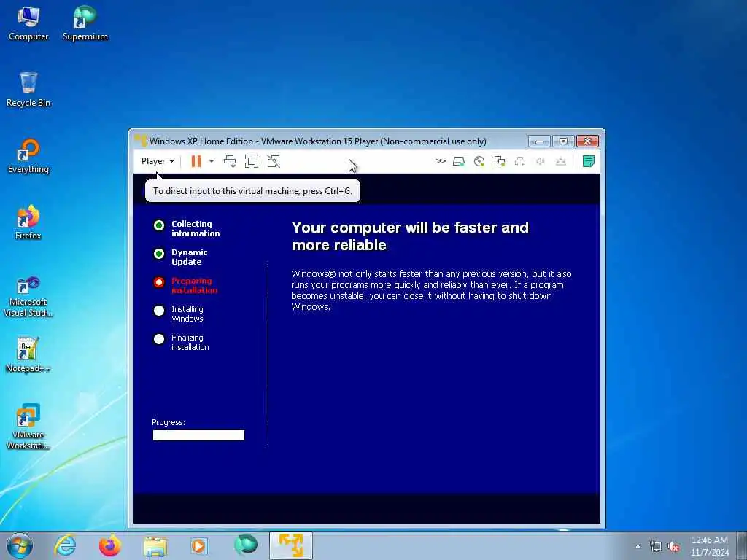
Task: Click the Show desktop button
Action: pyautogui.click(x=742, y=545)
